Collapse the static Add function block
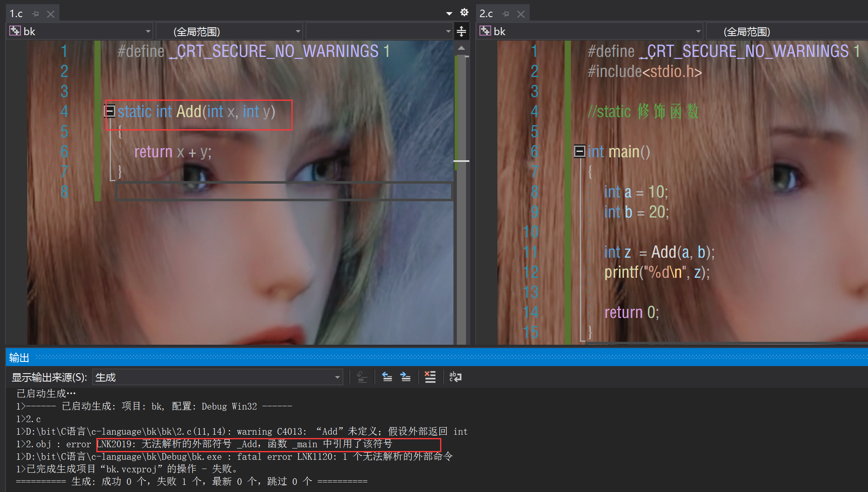This screenshot has width=868, height=492. coord(110,111)
